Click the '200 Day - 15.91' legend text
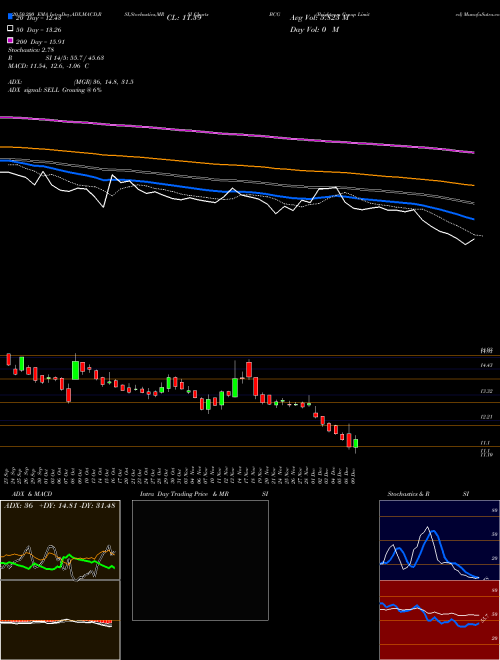This screenshot has width=500, height=660. tap(40, 41)
